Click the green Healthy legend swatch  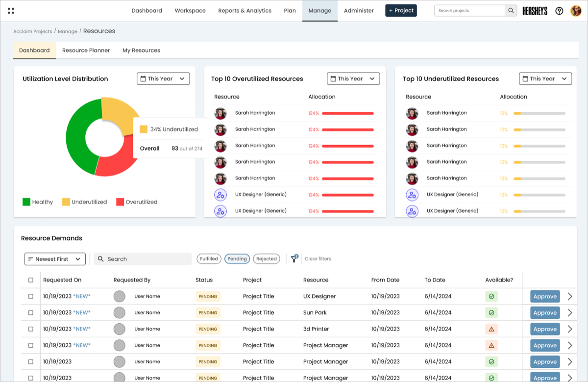click(26, 202)
